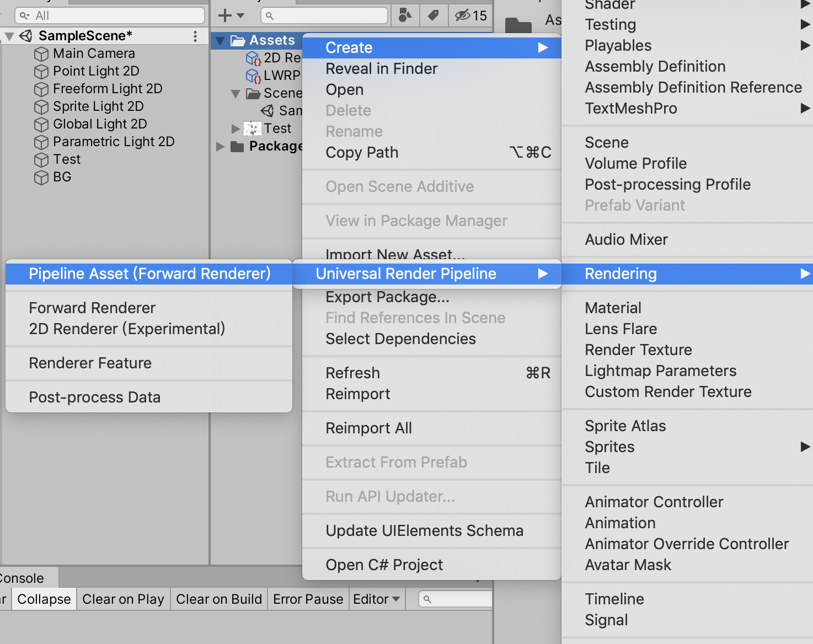Toggle Clear on Build in Console
Image resolution: width=813 pixels, height=644 pixels.
point(219,599)
